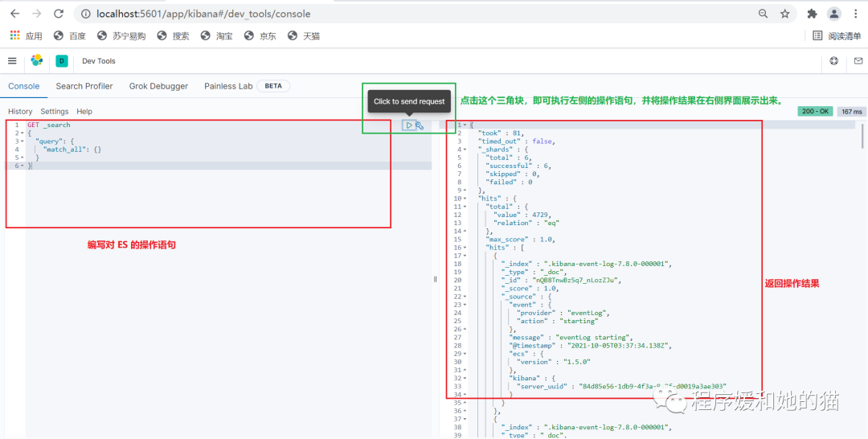The image size is (868, 439).
Task: Collapse the "_source" block at line 22
Action: [x=465, y=297]
